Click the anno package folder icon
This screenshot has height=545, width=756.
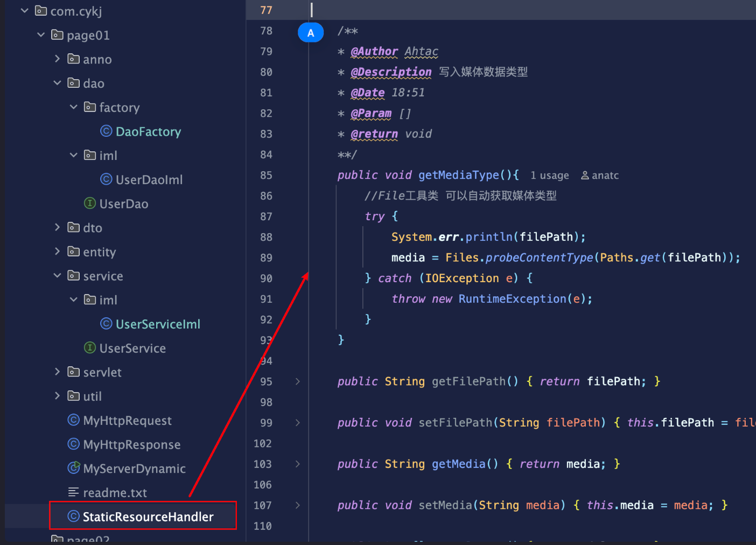pos(74,59)
